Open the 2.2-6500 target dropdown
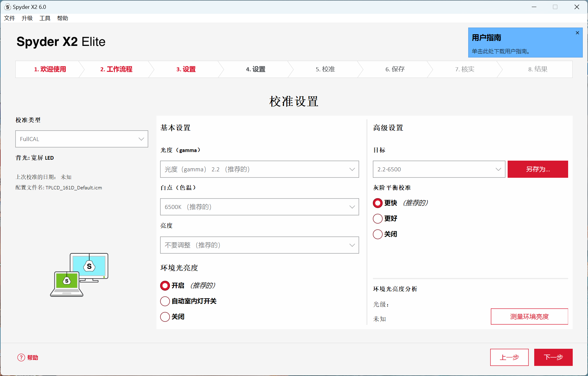 pyautogui.click(x=439, y=169)
